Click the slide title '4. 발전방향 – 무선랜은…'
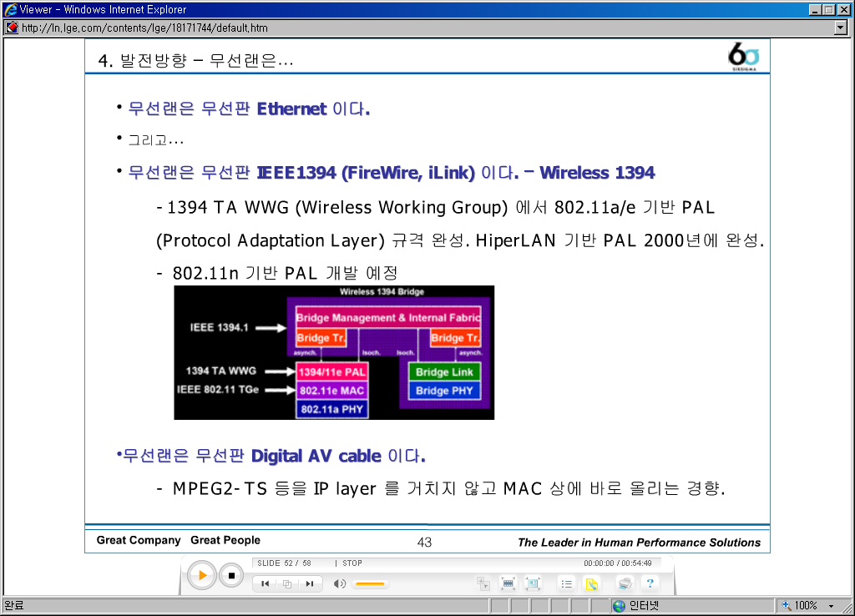The image size is (855, 616). (195, 60)
